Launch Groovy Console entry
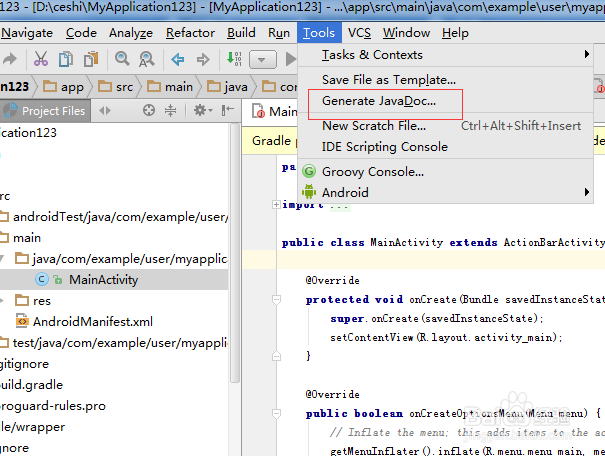Viewport: 605px width, 456px height. (x=445, y=171)
